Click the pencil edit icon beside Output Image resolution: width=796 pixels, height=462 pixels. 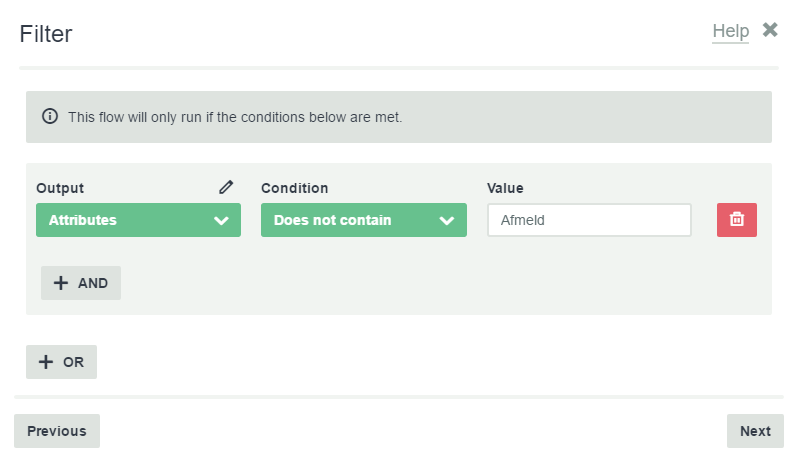coord(226,187)
